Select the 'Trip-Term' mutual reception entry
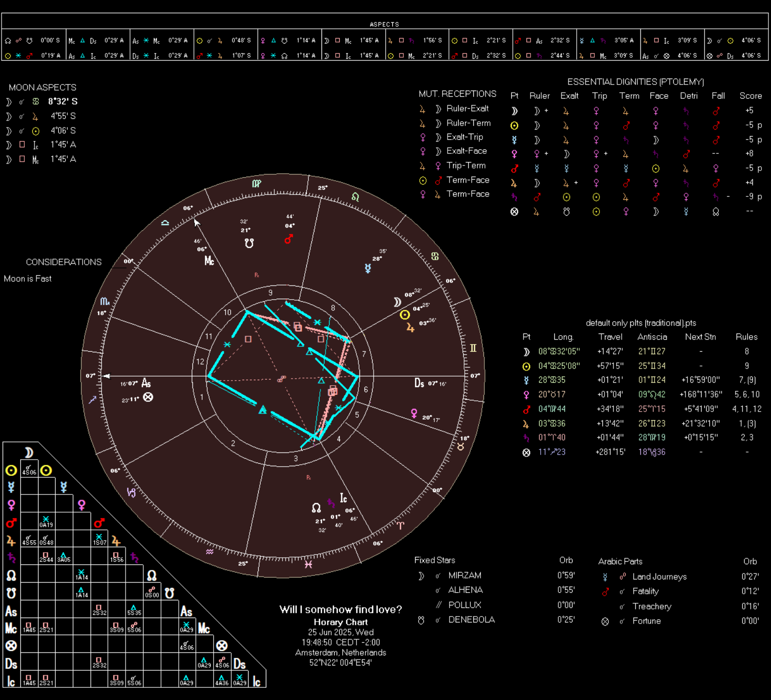771x700 pixels. click(466, 166)
